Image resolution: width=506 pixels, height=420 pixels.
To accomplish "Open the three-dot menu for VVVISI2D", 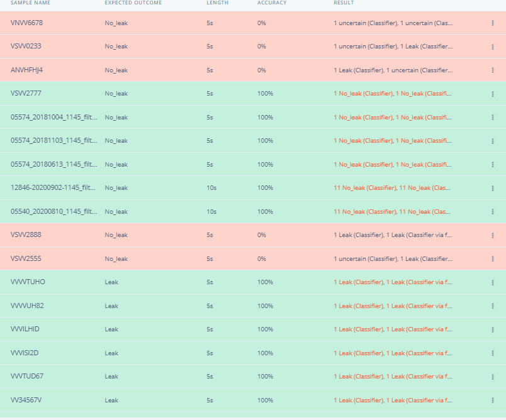I will 492,353.
